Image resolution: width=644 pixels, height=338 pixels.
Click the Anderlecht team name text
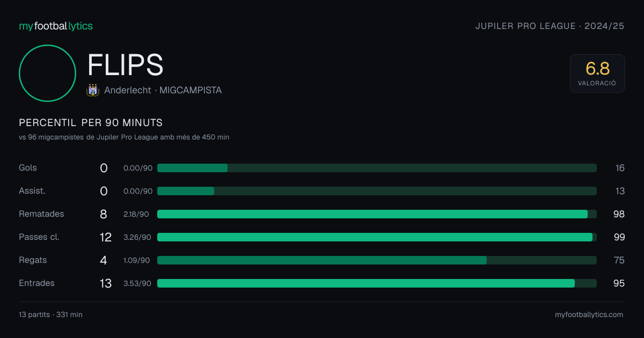(x=128, y=90)
